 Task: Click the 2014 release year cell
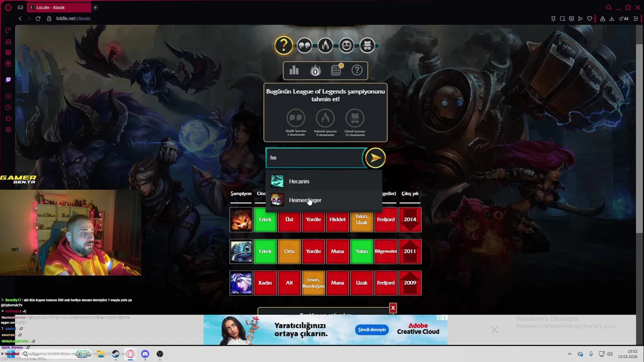click(410, 220)
